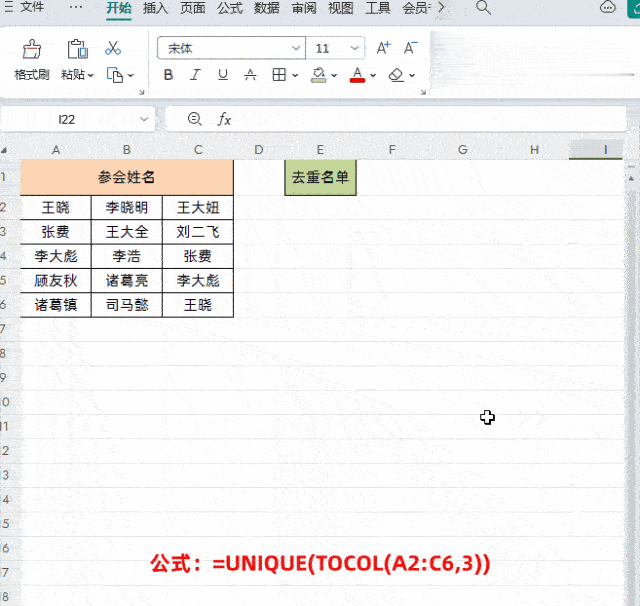
Task: Switch to the 数据 tab
Action: coord(267,8)
